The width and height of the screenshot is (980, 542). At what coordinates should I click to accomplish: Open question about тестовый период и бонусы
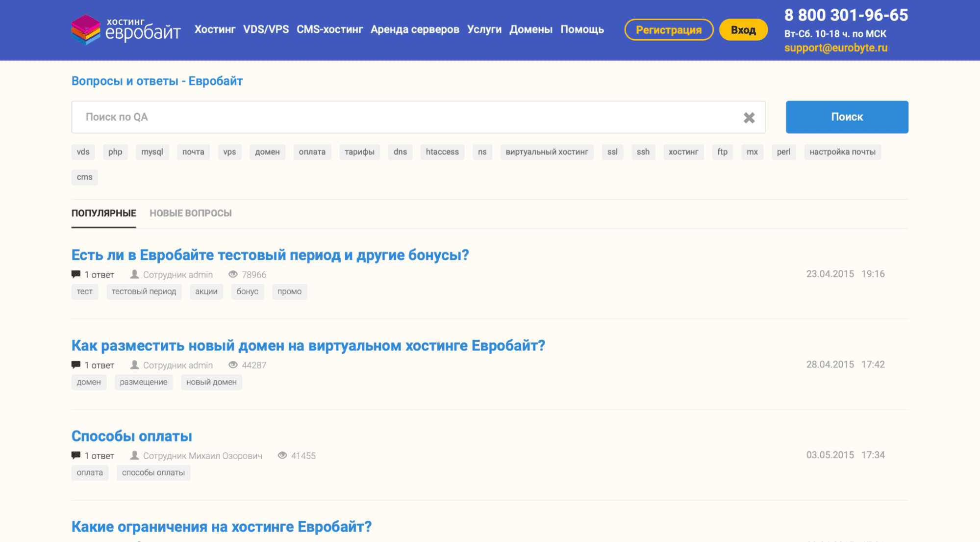270,255
